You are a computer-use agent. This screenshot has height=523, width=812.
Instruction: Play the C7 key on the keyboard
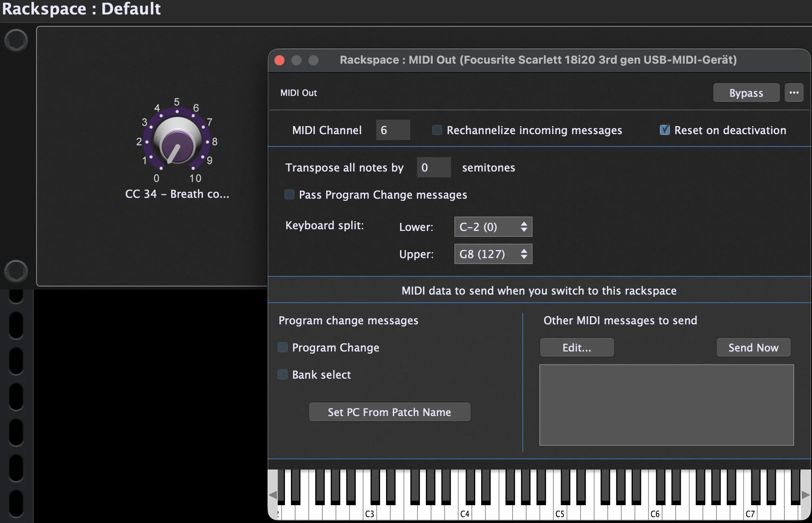pos(750,513)
